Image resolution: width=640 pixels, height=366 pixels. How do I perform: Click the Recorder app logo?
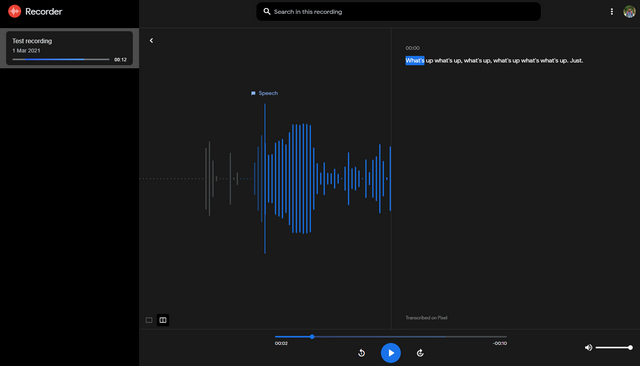[15, 11]
